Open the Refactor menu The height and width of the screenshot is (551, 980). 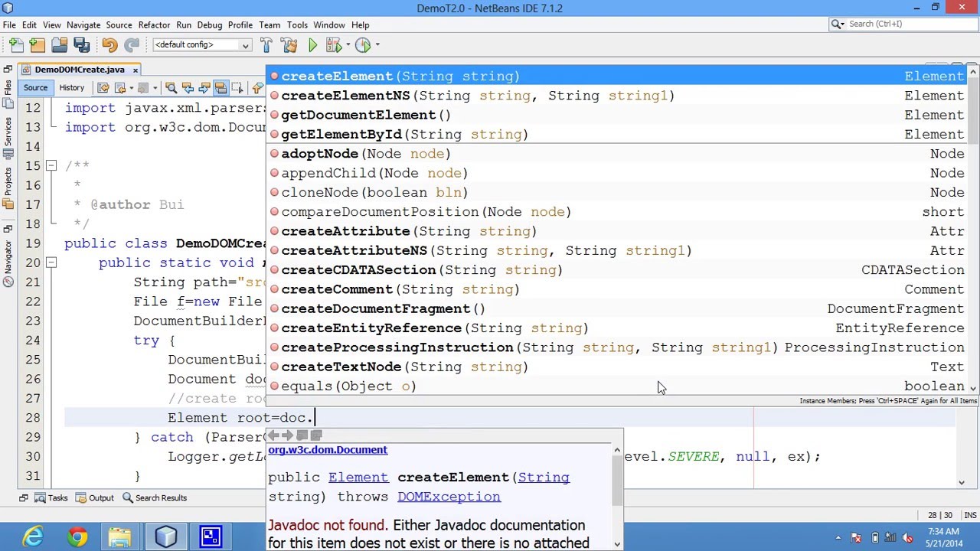click(x=154, y=24)
